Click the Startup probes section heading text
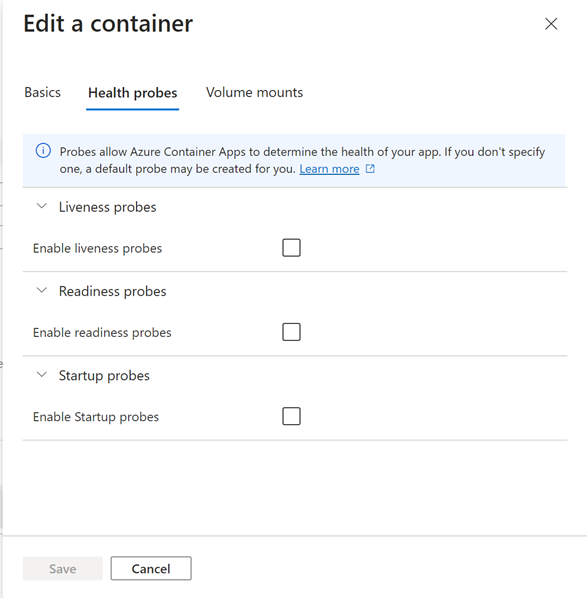 tap(104, 376)
